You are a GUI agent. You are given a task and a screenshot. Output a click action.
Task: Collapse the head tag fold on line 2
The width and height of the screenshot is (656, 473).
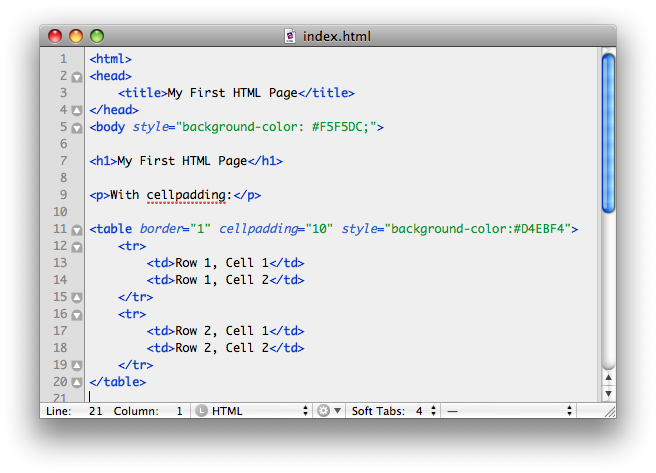click(77, 76)
